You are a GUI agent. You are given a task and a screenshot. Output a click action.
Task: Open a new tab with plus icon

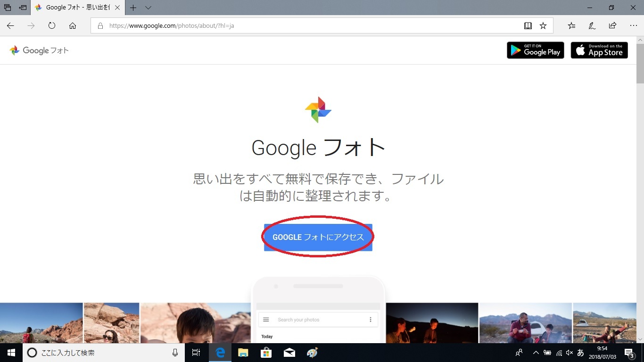(x=133, y=8)
